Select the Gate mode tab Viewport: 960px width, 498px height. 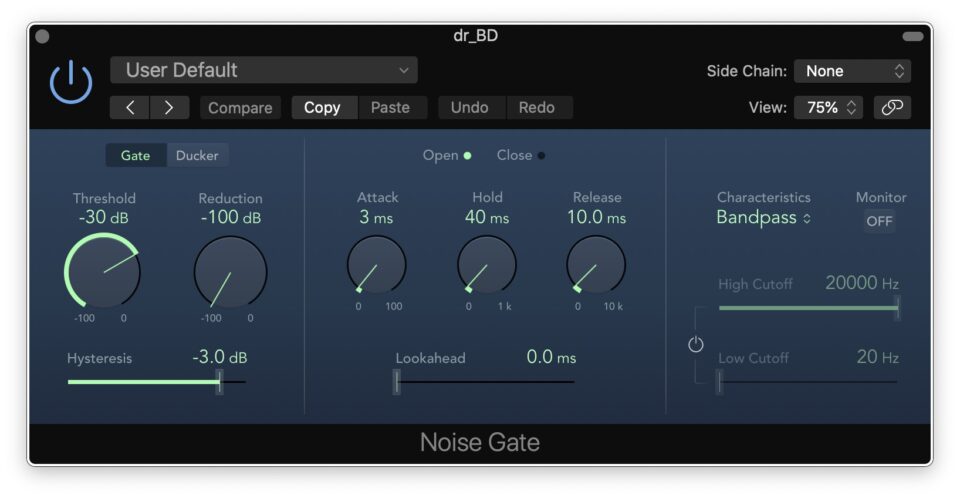pos(135,156)
